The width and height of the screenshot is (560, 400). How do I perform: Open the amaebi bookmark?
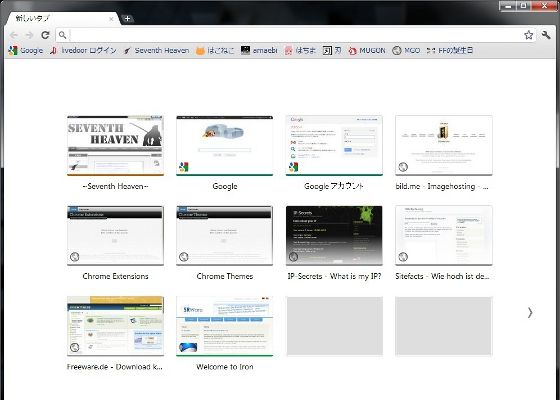pos(259,51)
